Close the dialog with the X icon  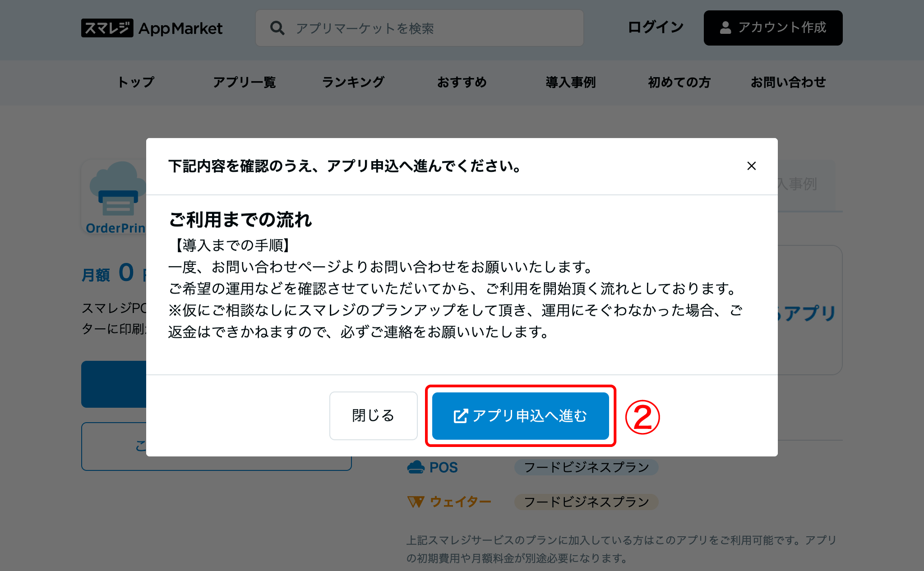click(751, 166)
